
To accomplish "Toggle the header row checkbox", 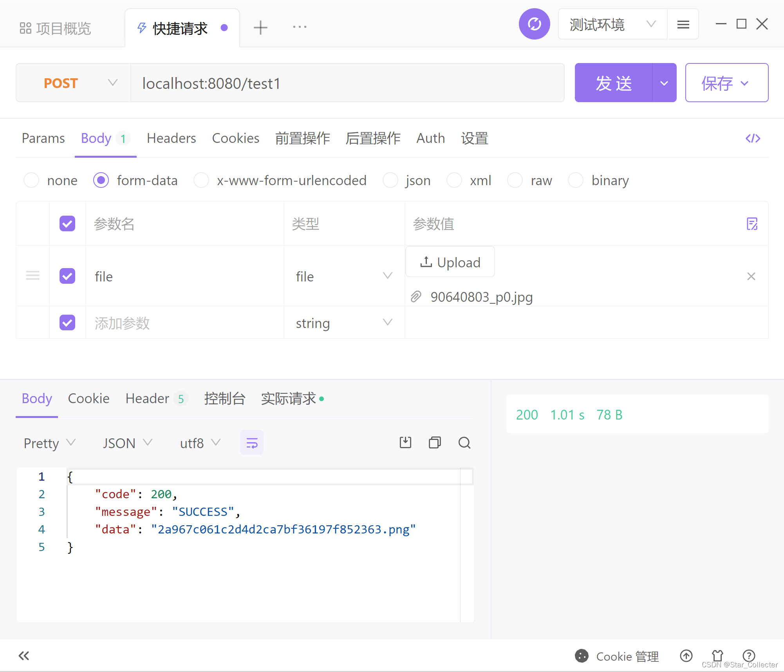I will 67,223.
